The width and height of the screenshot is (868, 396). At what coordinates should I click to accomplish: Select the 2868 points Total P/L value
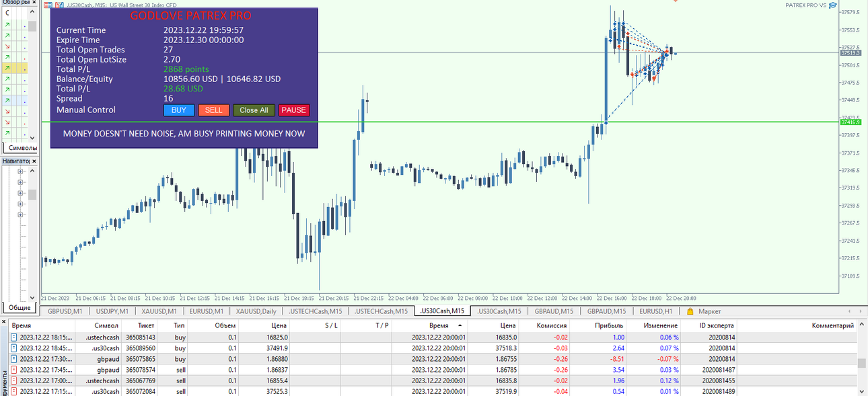click(186, 69)
